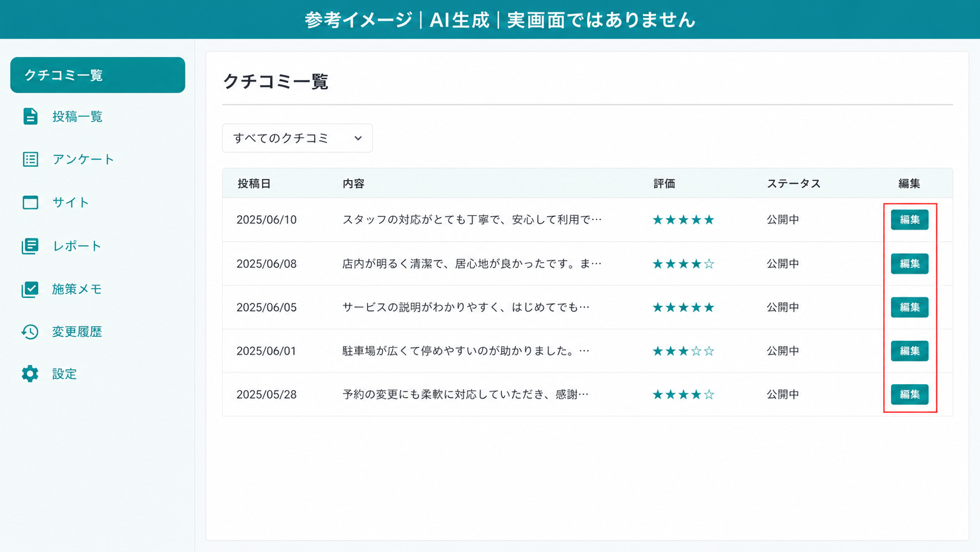Viewport: 980px width, 552px height.
Task: Select the date 2025/06/08
Action: (x=267, y=263)
